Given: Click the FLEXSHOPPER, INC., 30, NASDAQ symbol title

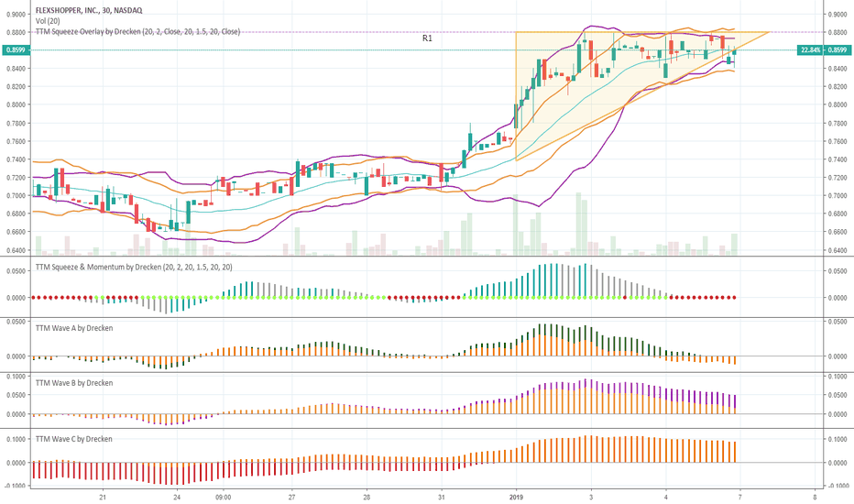Looking at the screenshot, I should coord(89,10).
